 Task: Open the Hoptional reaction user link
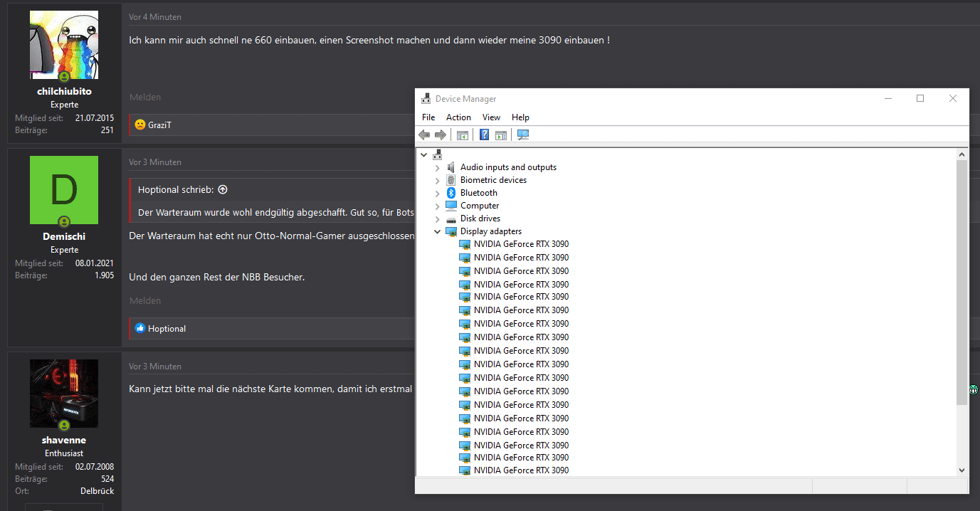[167, 329]
